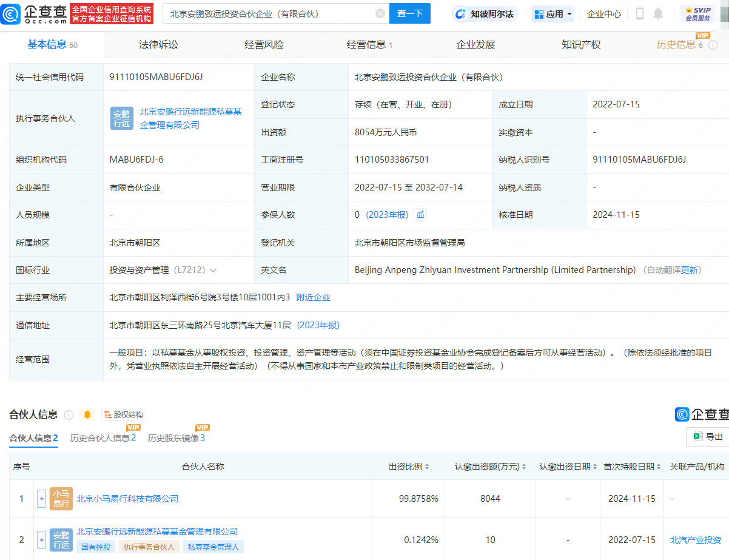Switch to the 知识产权 tab

581,44
